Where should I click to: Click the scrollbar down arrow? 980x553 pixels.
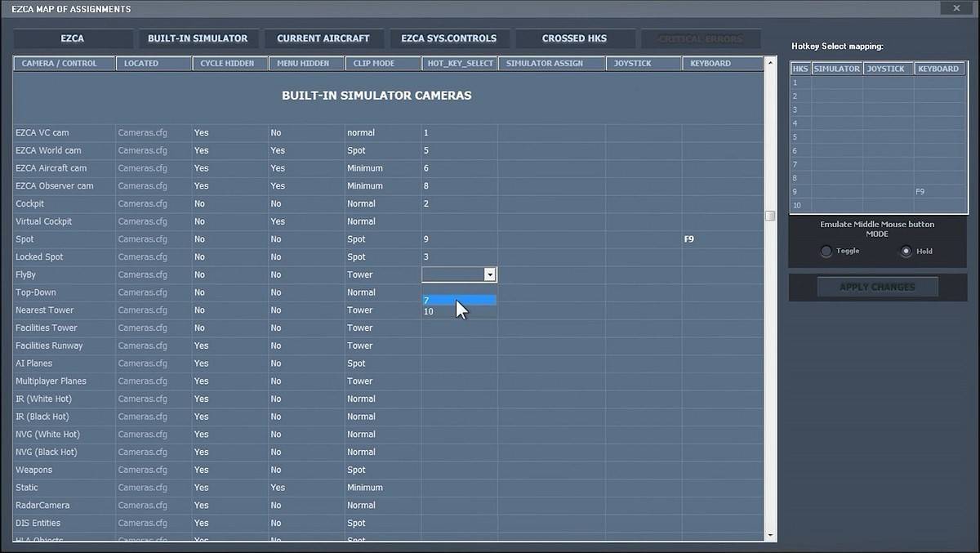coord(769,534)
